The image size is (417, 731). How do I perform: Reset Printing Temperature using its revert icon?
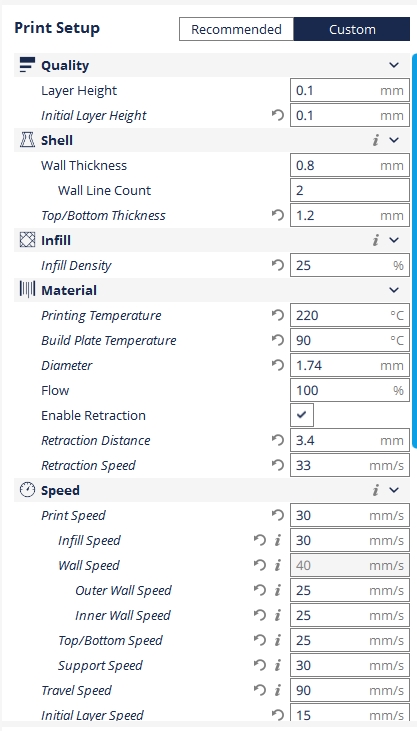tap(278, 315)
